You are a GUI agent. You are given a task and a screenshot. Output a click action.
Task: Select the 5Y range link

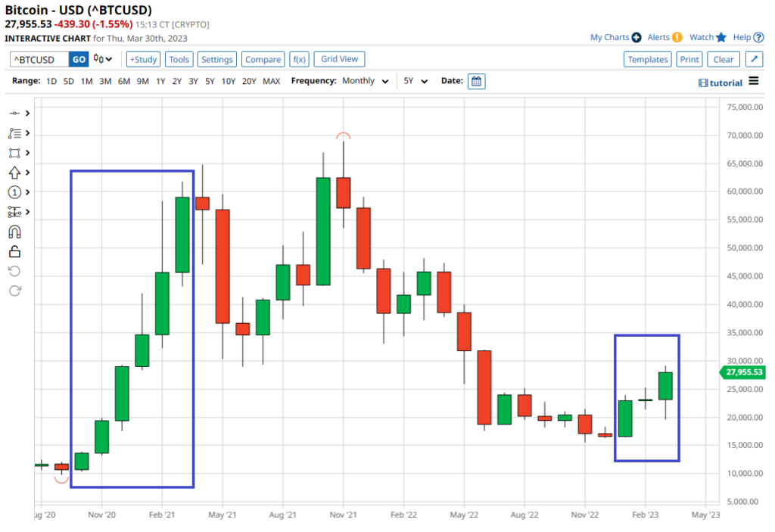(210, 81)
